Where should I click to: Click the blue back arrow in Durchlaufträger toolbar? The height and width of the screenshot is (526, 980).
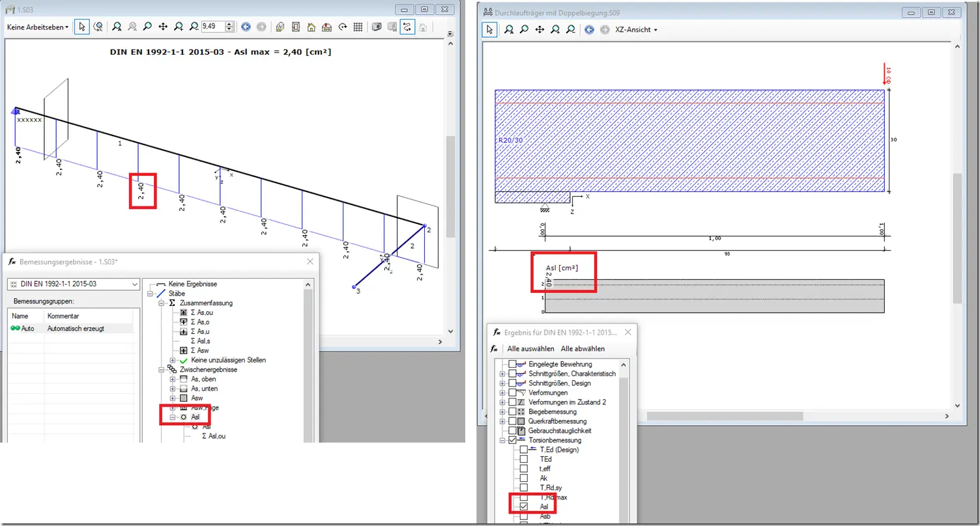pyautogui.click(x=590, y=29)
